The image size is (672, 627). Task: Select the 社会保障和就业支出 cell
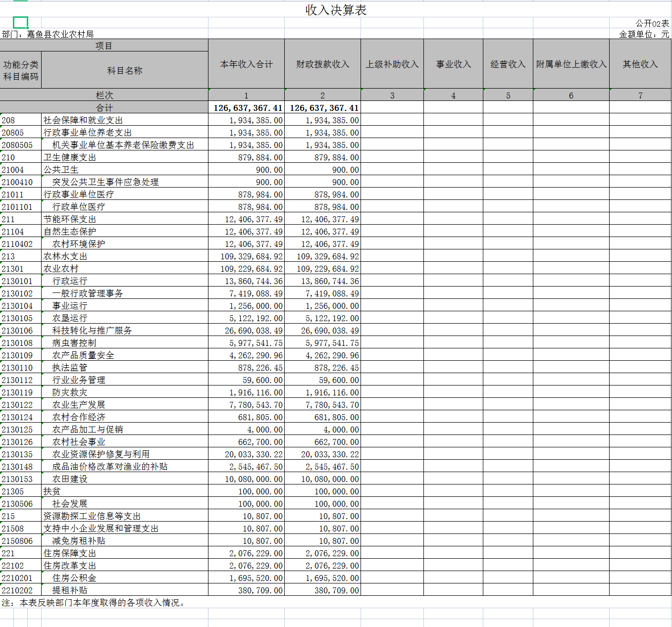pos(83,120)
